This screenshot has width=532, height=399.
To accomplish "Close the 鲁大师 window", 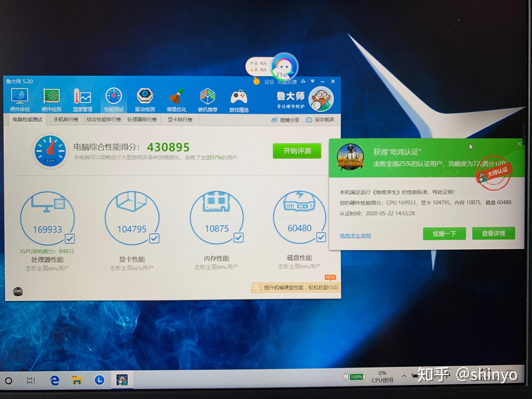I will (x=333, y=81).
